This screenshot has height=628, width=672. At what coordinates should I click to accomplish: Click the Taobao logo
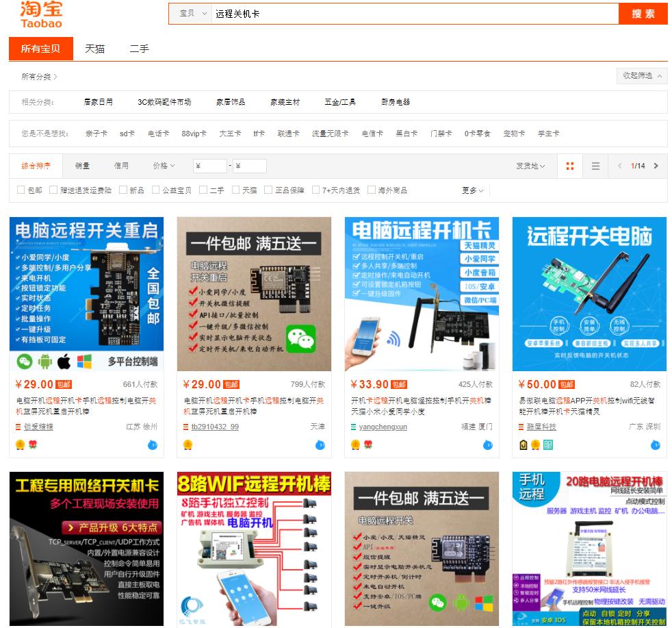pyautogui.click(x=41, y=14)
